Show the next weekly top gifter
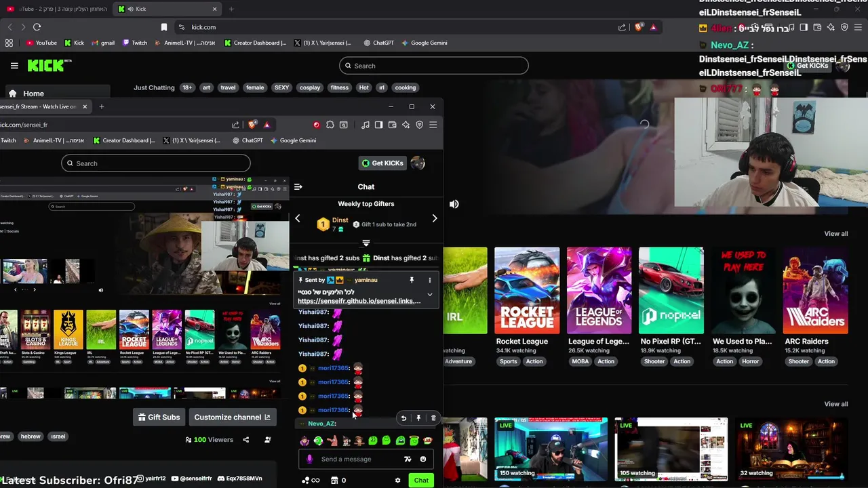This screenshot has height=488, width=868. [435, 218]
